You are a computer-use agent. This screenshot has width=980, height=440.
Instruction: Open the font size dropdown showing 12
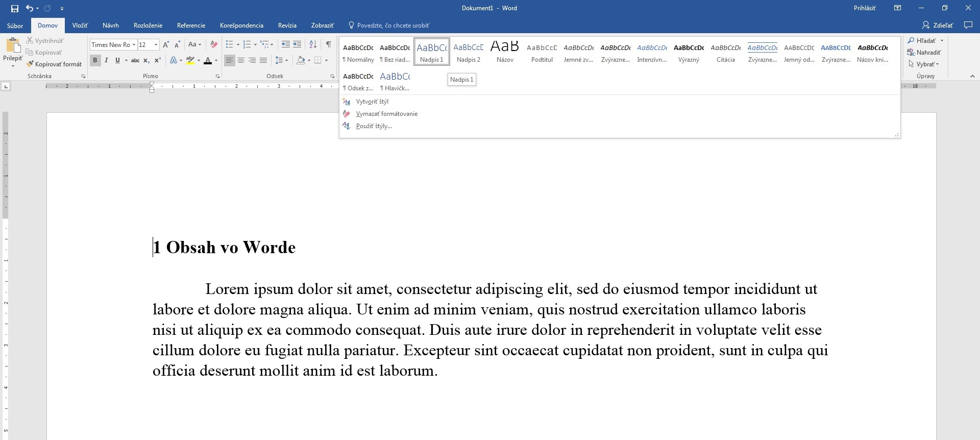[156, 45]
